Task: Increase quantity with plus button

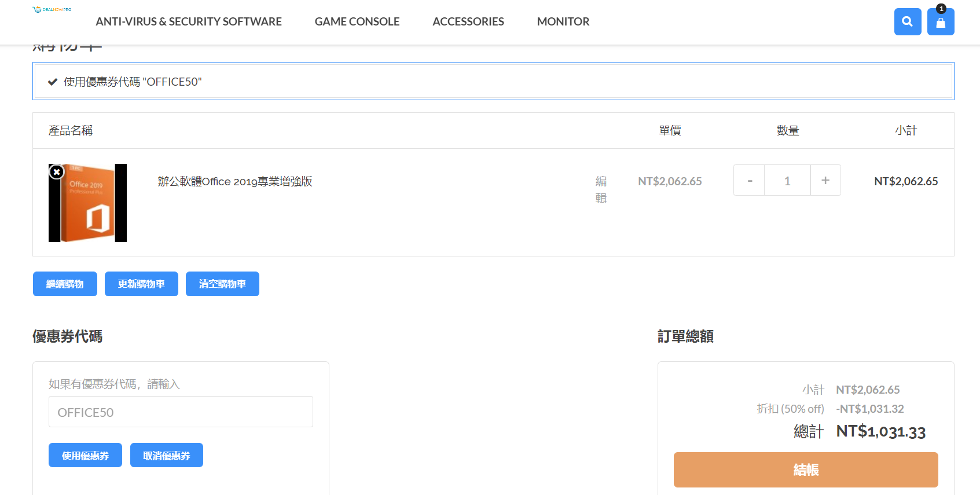Action: (825, 181)
